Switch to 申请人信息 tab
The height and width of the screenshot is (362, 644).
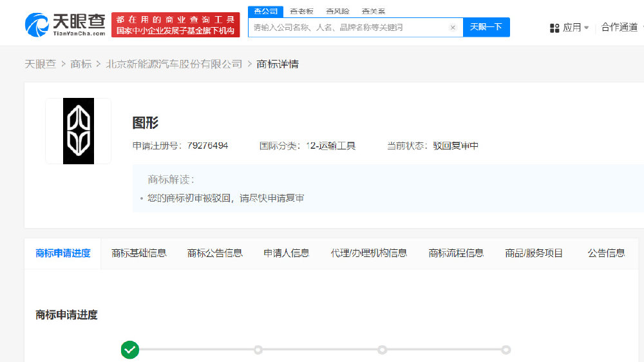pyautogui.click(x=287, y=253)
